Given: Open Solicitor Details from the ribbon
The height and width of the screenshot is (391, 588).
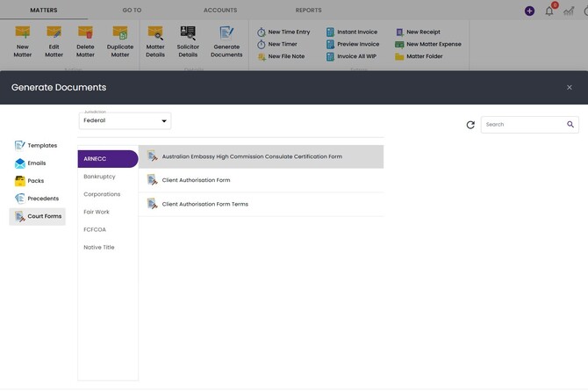Looking at the screenshot, I should (188, 41).
